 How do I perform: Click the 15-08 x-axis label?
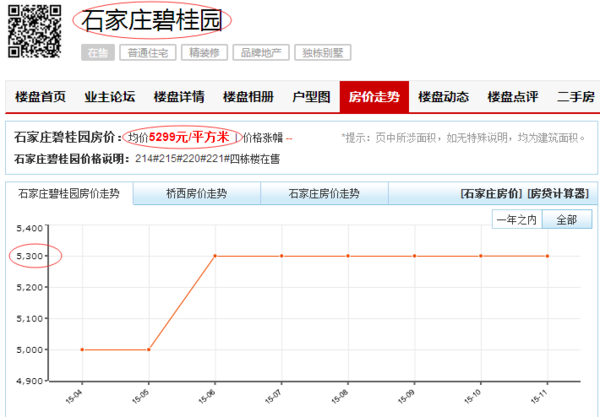(340, 396)
